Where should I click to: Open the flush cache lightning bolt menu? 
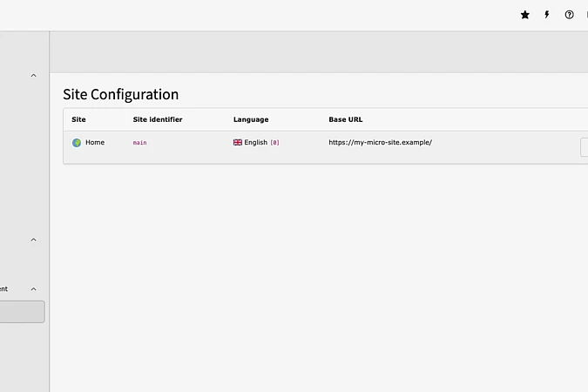click(x=547, y=15)
